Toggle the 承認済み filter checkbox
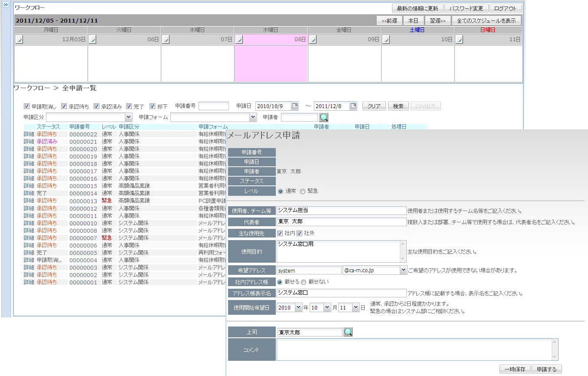Image resolution: width=588 pixels, height=376 pixels. [x=96, y=106]
